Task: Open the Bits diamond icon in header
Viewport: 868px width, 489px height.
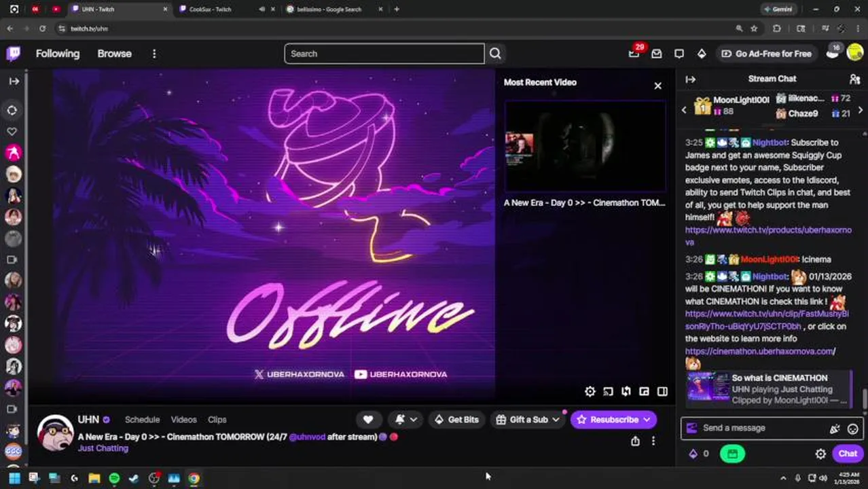Action: coord(702,54)
